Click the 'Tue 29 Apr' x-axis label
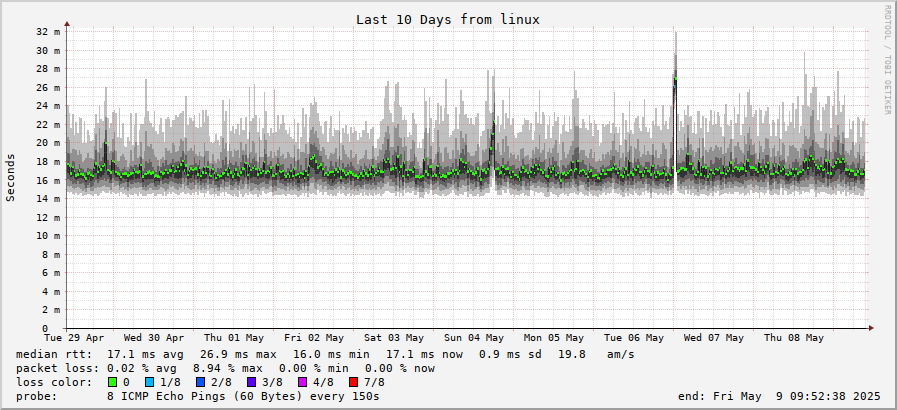The image size is (897, 410). (74, 338)
